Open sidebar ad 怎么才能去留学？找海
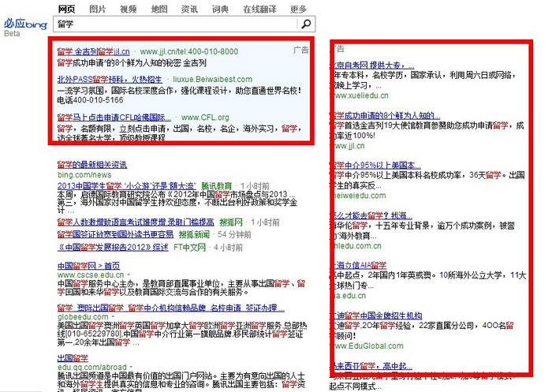 pos(372,215)
